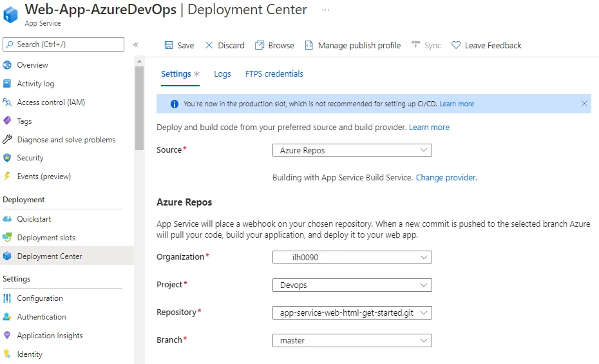This screenshot has width=599, height=364.
Task: Click the sidebar vertical scrollbar thumb
Action: click(139, 108)
